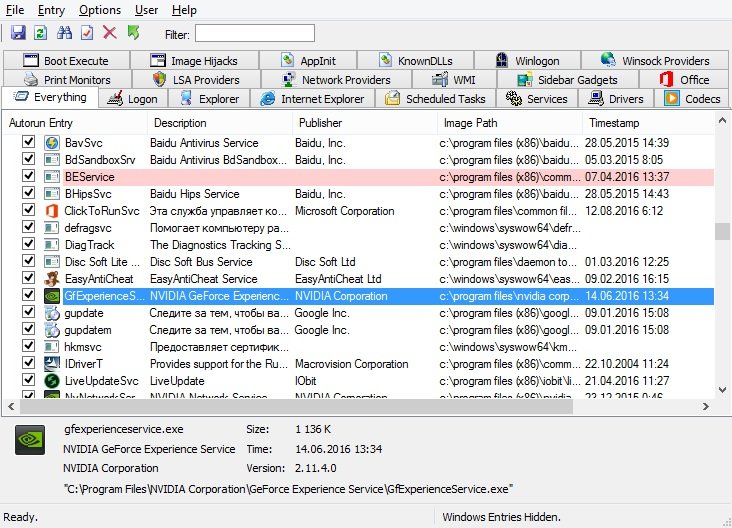
Task: Switch to the Scheduled Tasks tab
Action: [x=435, y=99]
